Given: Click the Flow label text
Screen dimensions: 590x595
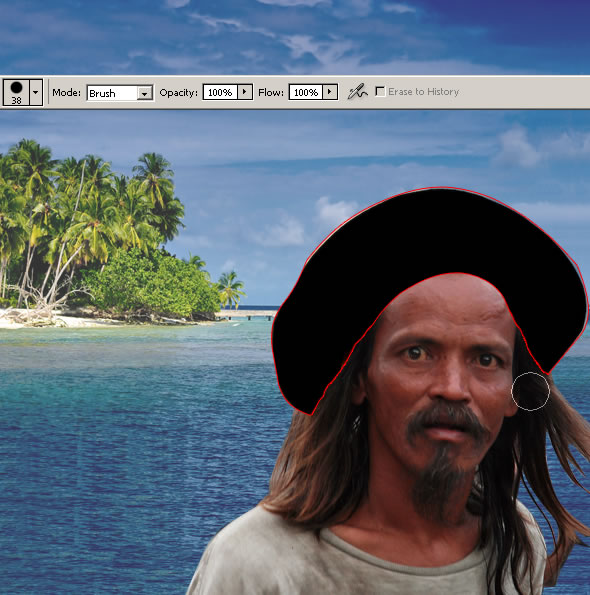Looking at the screenshot, I should (x=271, y=93).
